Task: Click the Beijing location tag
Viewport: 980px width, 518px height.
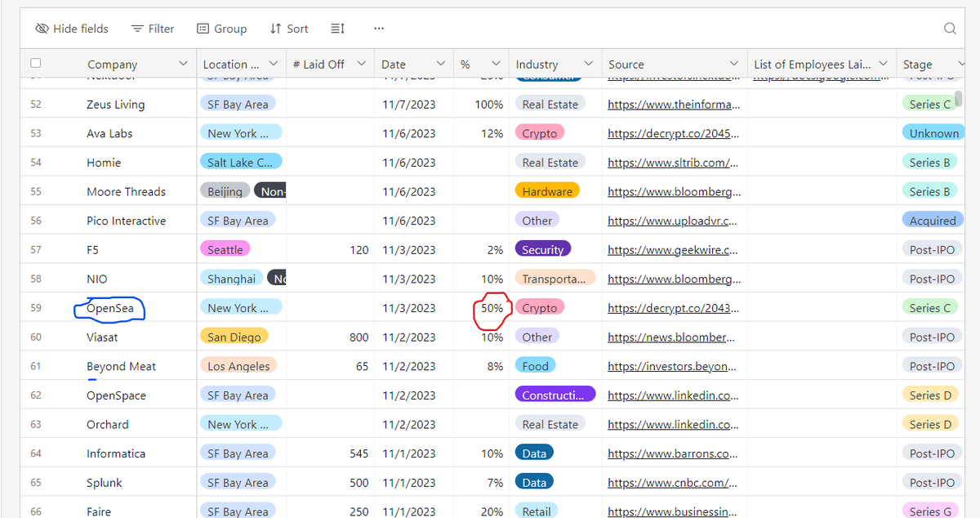Action: click(225, 191)
